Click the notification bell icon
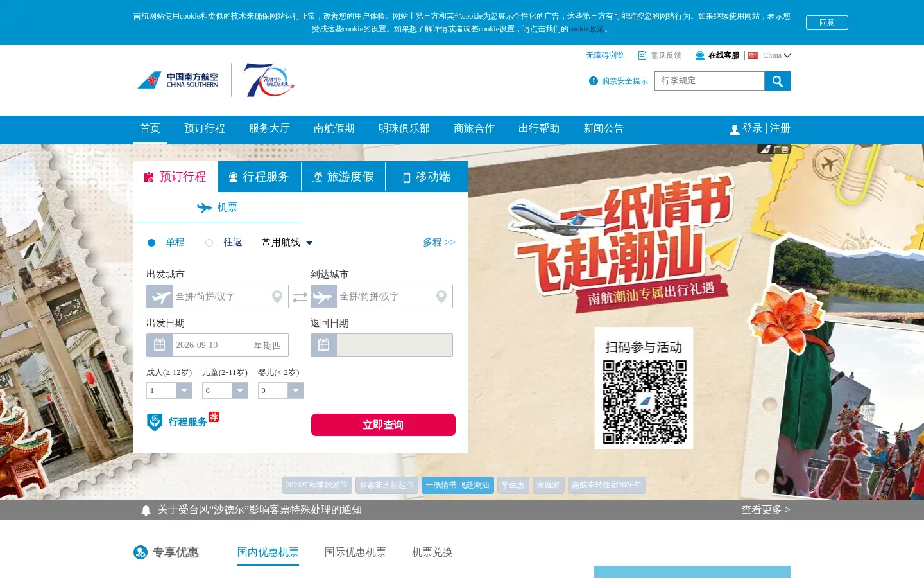924x578 pixels. 146,511
